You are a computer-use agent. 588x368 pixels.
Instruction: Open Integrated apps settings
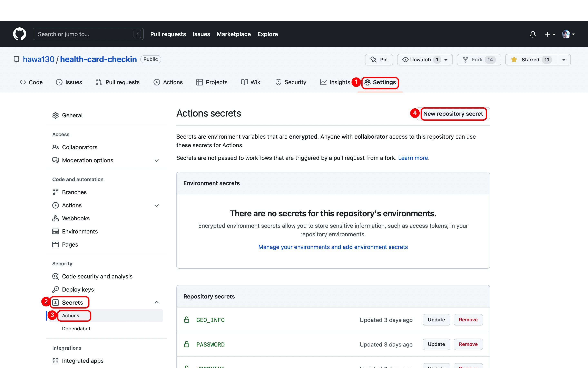[x=78, y=361]
